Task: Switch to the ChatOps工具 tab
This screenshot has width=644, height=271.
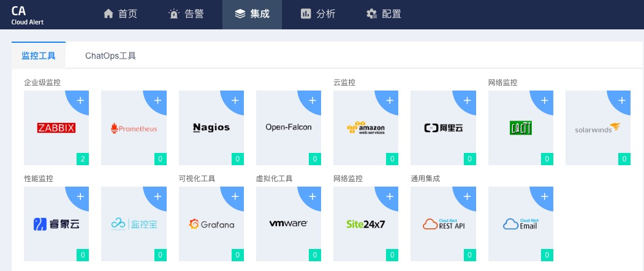Action: tap(110, 56)
